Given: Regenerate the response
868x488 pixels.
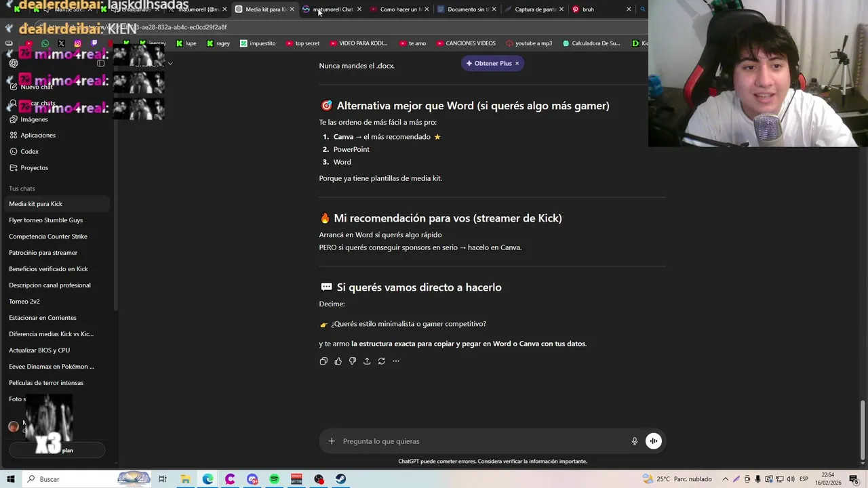Looking at the screenshot, I should [381, 361].
